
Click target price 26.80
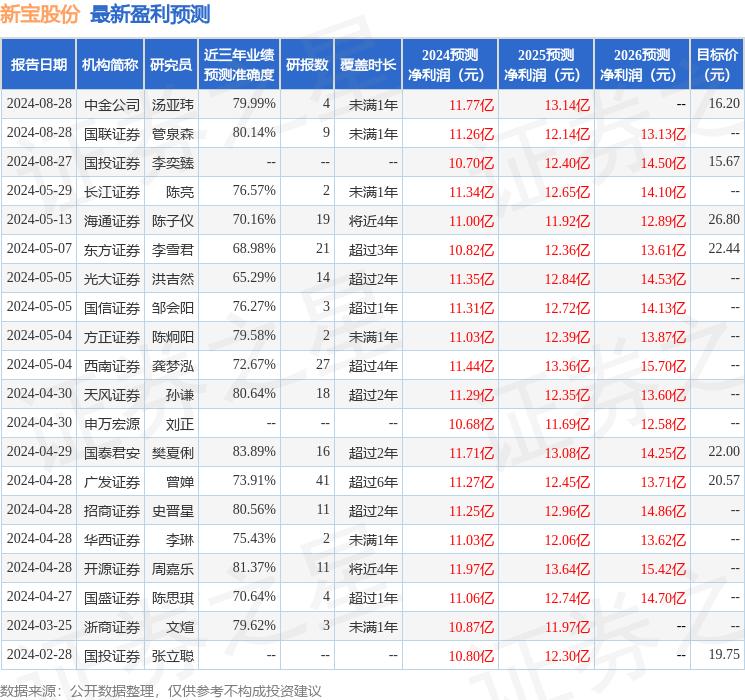pos(724,219)
